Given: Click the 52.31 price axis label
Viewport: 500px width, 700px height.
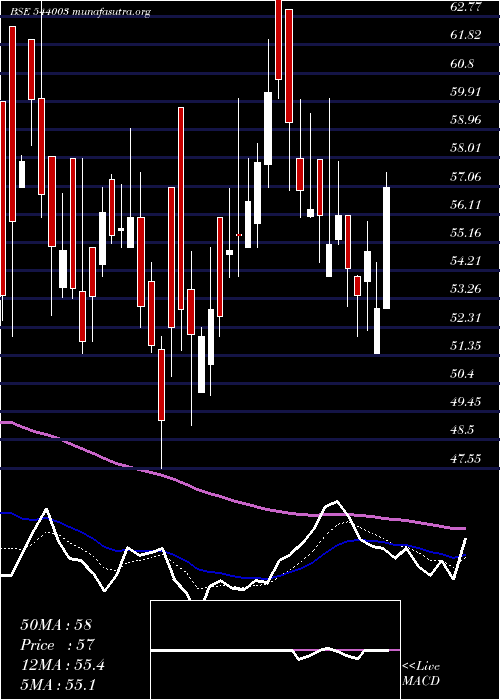Looking at the screenshot, I should (x=466, y=318).
